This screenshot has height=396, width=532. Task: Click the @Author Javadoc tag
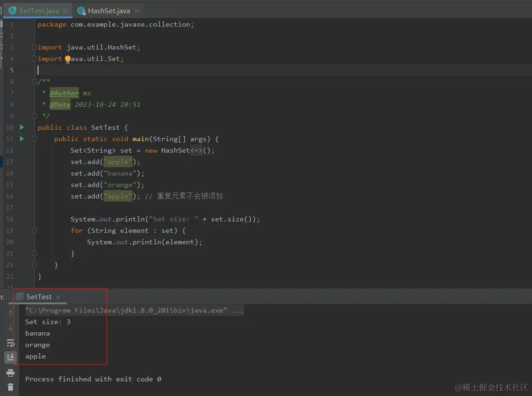click(x=64, y=93)
